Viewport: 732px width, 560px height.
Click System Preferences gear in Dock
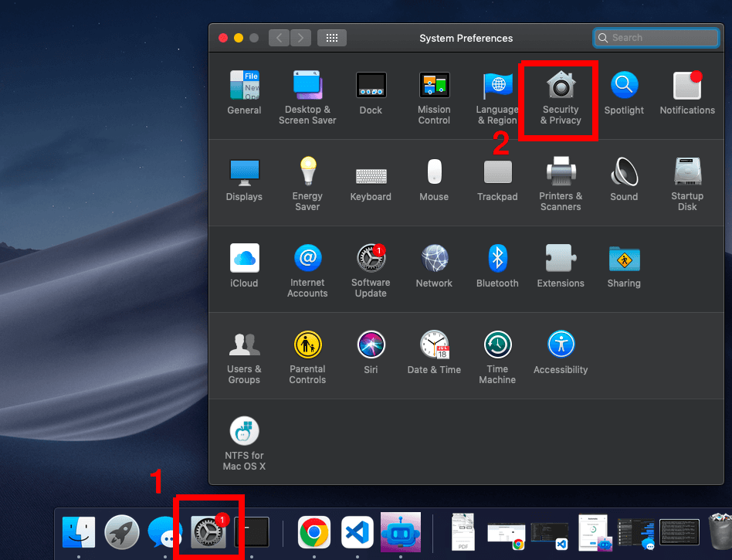pos(208,532)
